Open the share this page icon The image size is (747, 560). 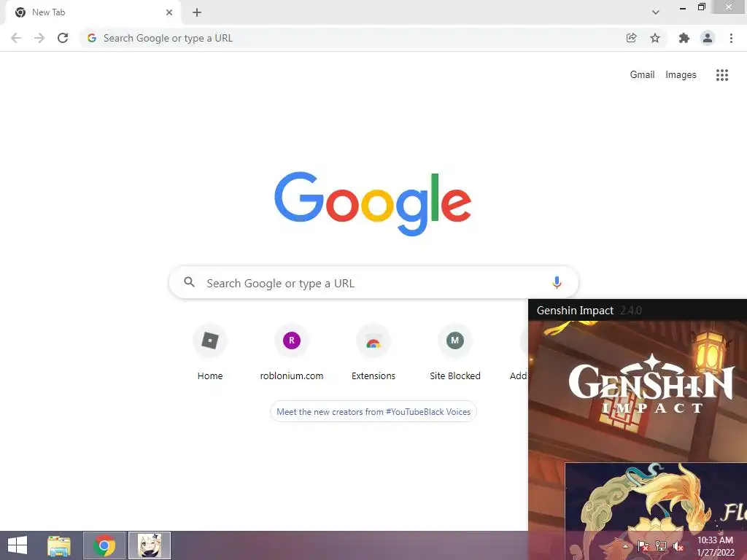(631, 38)
